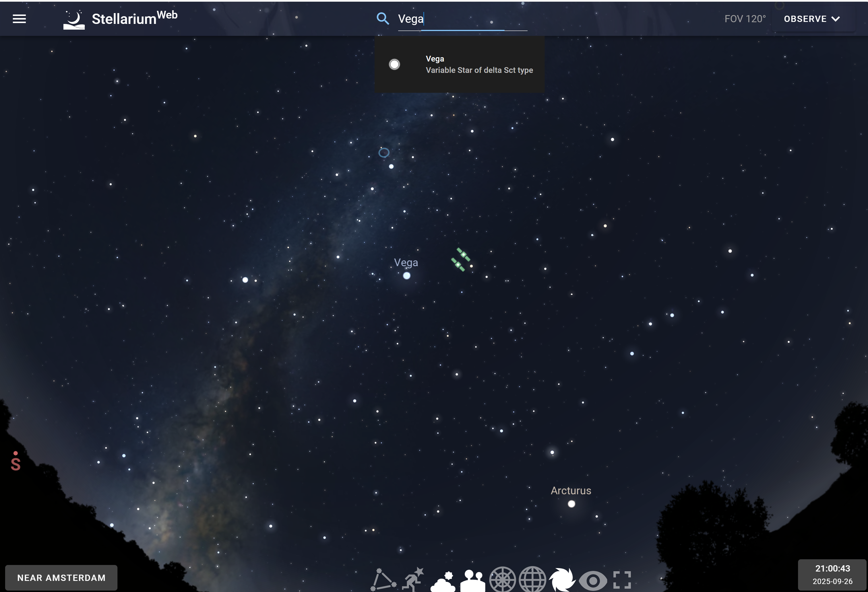
Task: Toggle atmosphere display
Action: click(443, 581)
